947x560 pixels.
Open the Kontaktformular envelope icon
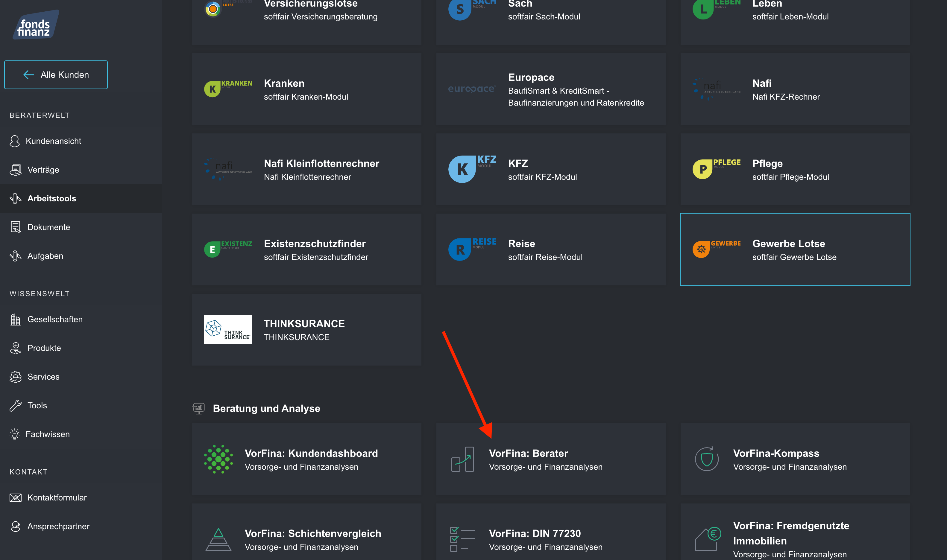point(16,497)
